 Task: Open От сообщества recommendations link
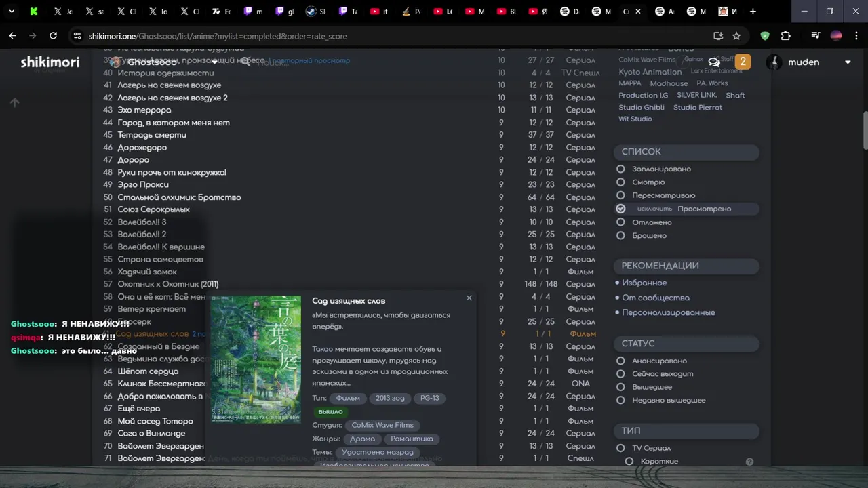(x=656, y=298)
